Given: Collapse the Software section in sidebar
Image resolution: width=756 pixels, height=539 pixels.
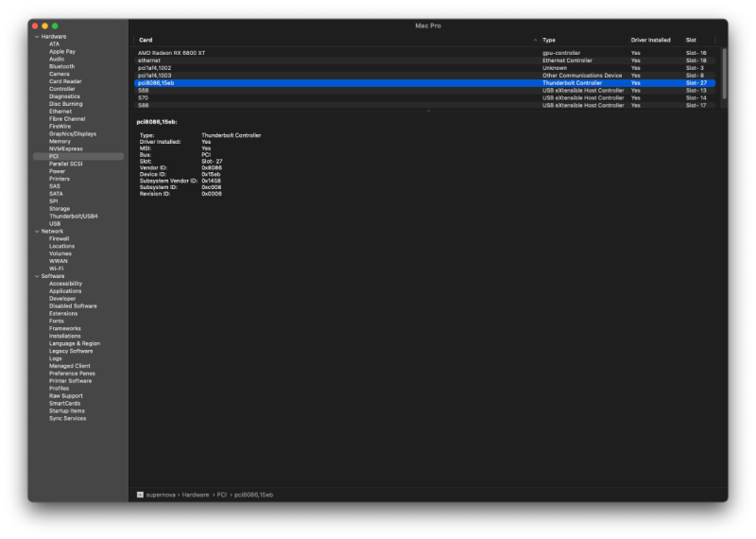Looking at the screenshot, I should [37, 276].
